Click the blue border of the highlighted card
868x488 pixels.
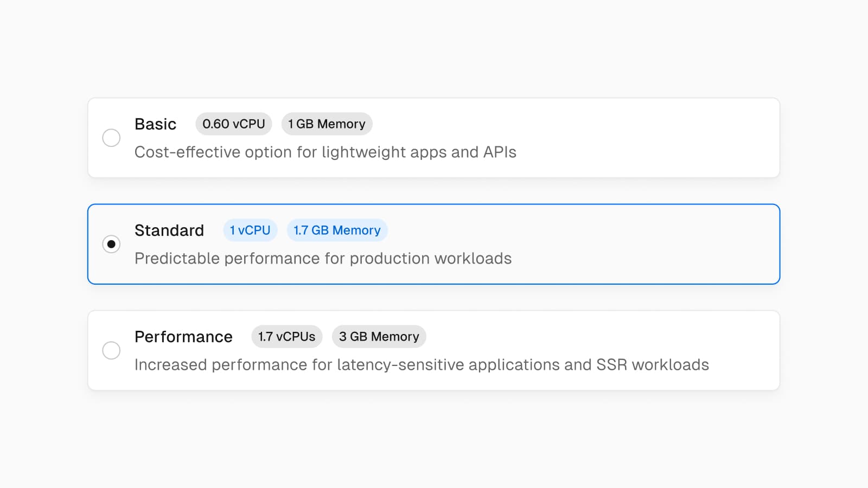434,204
